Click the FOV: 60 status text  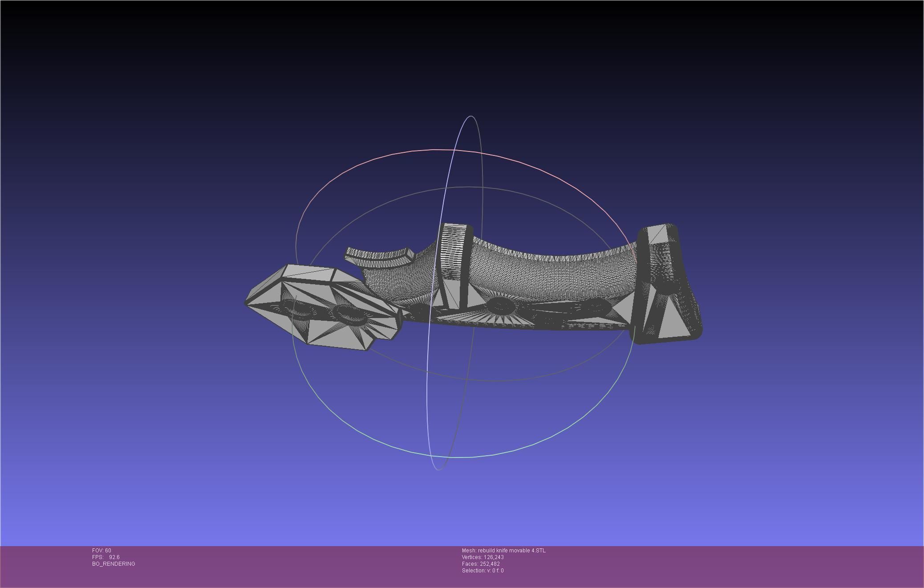tap(101, 551)
